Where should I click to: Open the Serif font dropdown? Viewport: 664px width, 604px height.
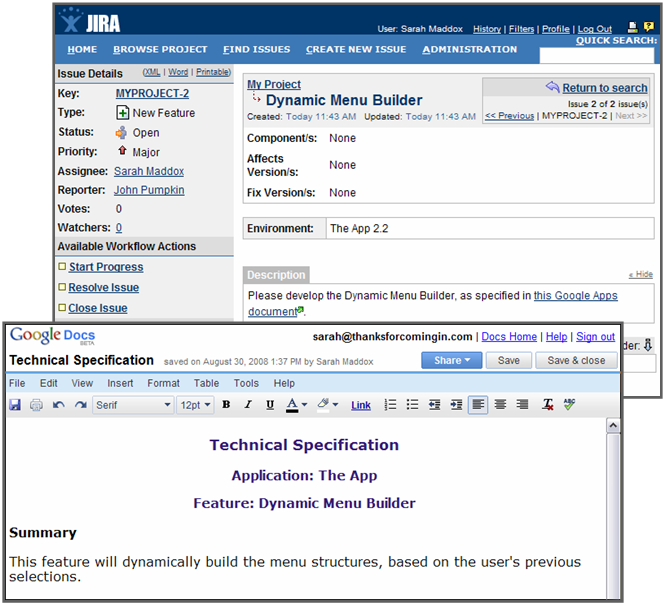pos(133,405)
